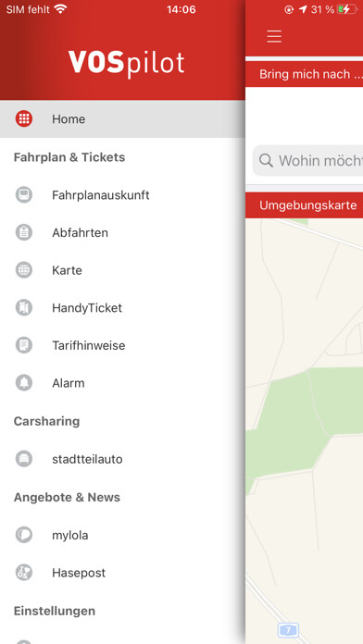
Task: Go to the Abfahrten menu item
Action: [x=122, y=232]
